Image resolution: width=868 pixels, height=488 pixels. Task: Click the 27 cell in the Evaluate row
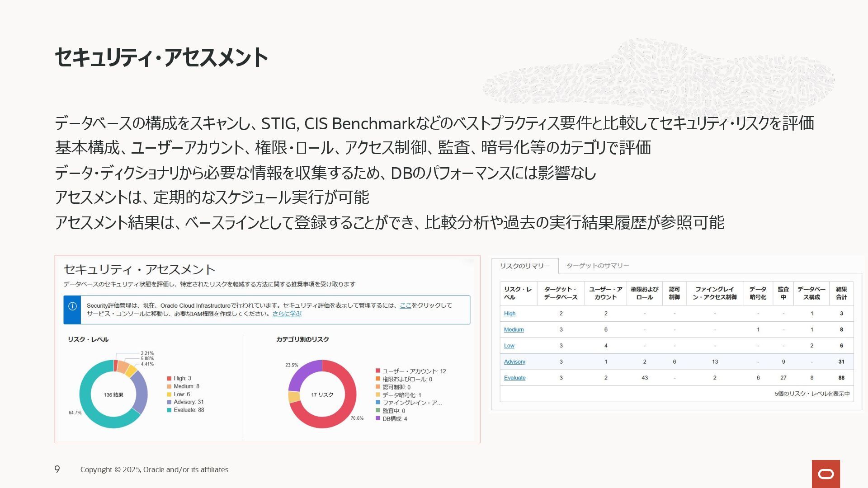tap(783, 378)
